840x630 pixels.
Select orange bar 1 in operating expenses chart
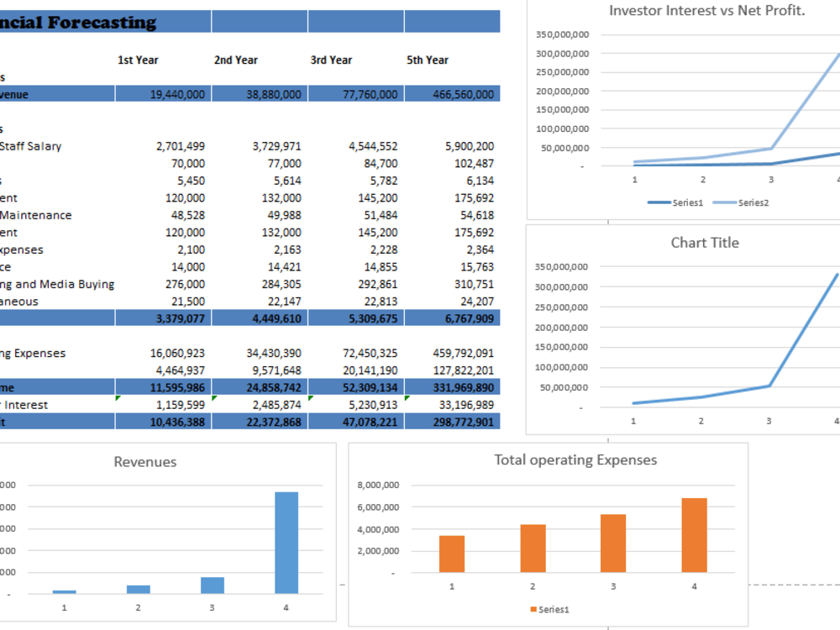point(452,554)
